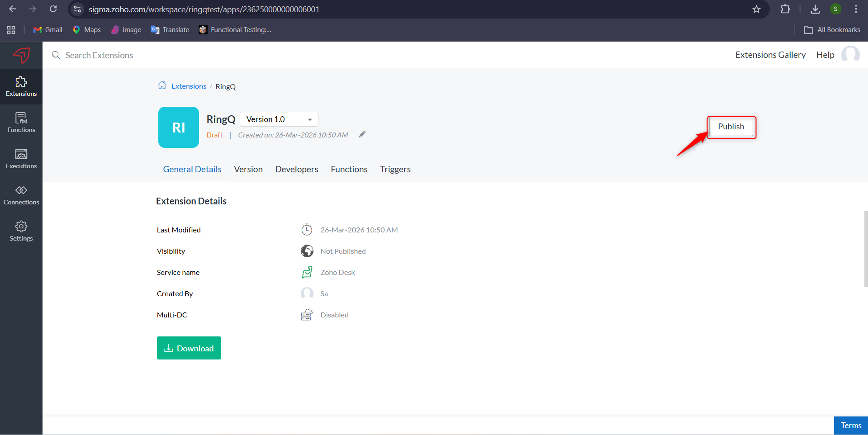868x435 pixels.
Task: Go back with the browser back arrow
Action: tap(13, 9)
